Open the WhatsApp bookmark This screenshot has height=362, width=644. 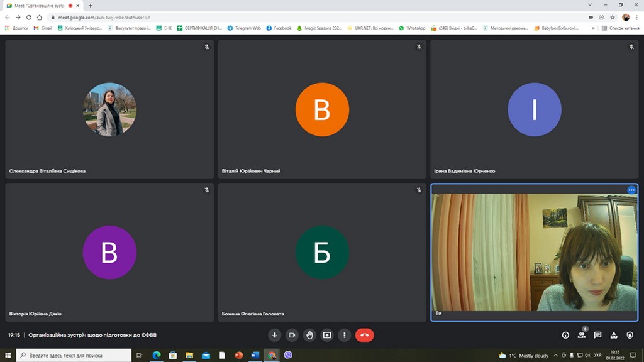412,28
